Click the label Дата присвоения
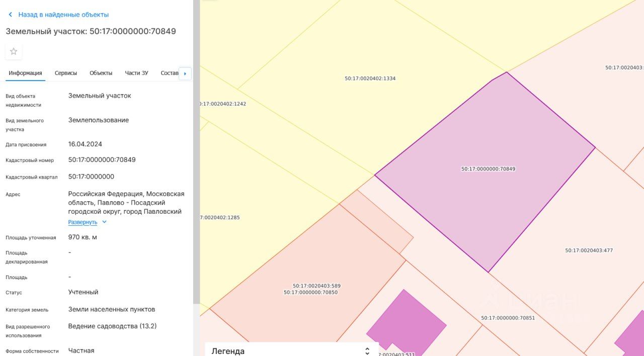This screenshot has width=644, height=356. (26, 145)
